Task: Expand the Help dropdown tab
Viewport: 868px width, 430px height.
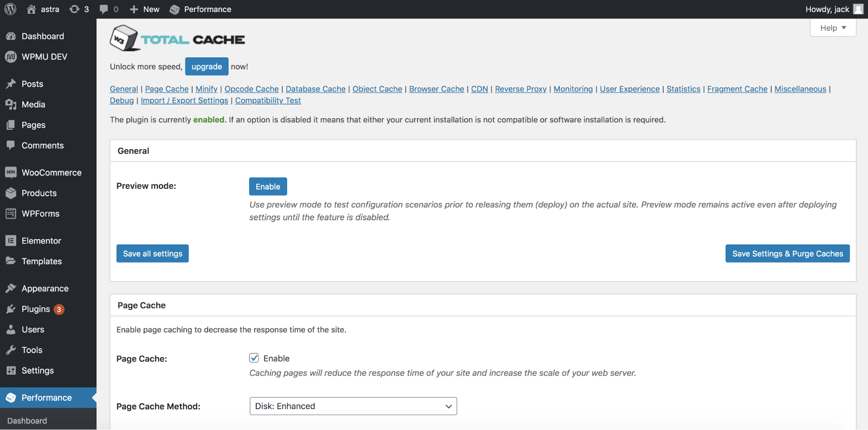Action: point(833,28)
